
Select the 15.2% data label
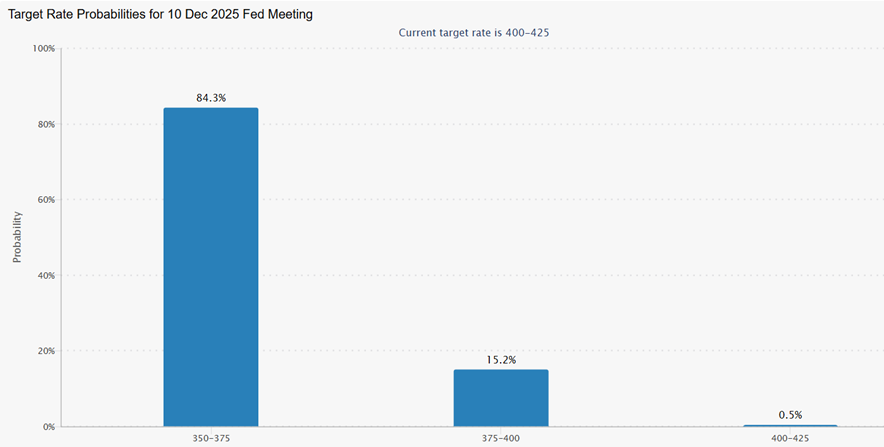tap(501, 359)
